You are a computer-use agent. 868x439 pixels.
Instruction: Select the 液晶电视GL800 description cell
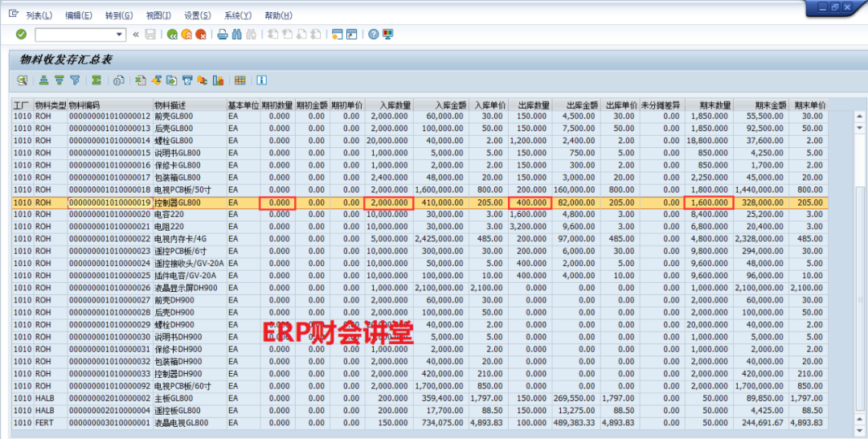(x=181, y=423)
